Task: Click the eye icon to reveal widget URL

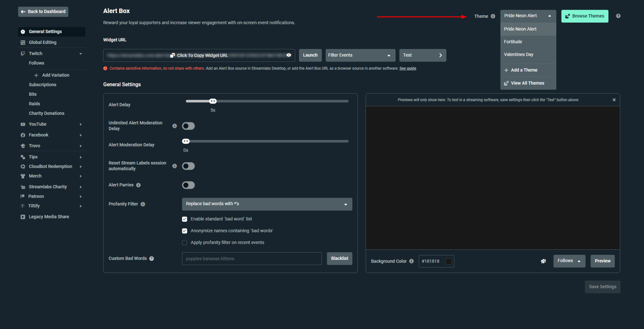Action: (289, 55)
